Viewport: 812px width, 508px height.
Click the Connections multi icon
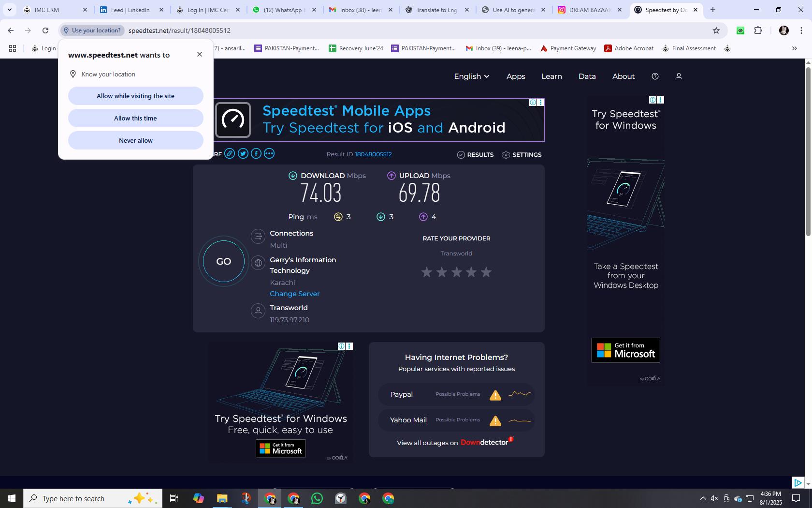pyautogui.click(x=258, y=236)
